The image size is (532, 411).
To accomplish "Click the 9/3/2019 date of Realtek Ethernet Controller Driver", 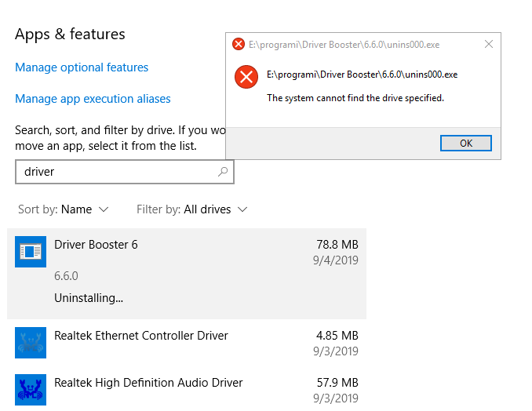I will (336, 351).
